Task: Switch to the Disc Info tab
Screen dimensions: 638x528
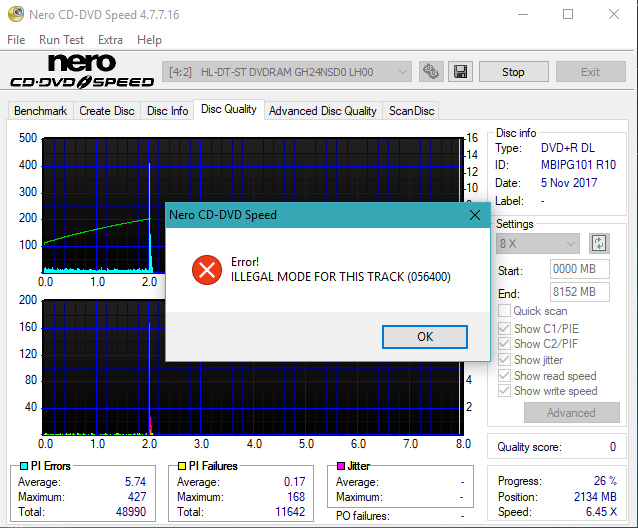Action: click(x=167, y=111)
